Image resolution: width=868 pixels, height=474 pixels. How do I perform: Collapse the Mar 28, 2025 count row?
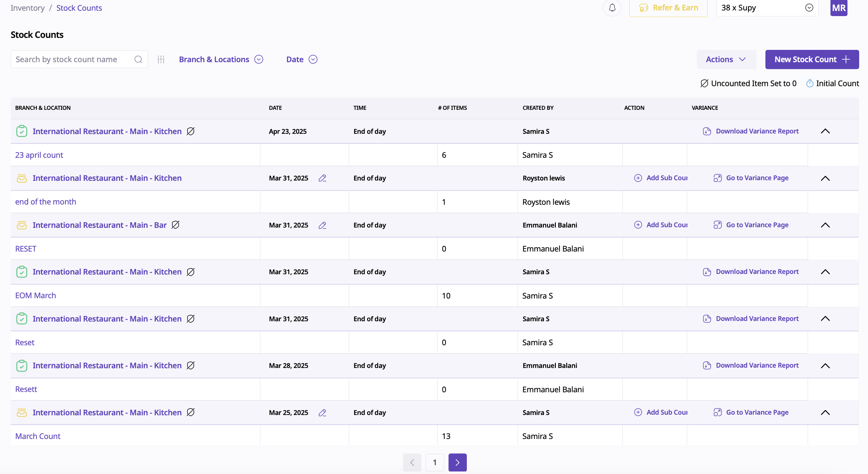click(825, 365)
